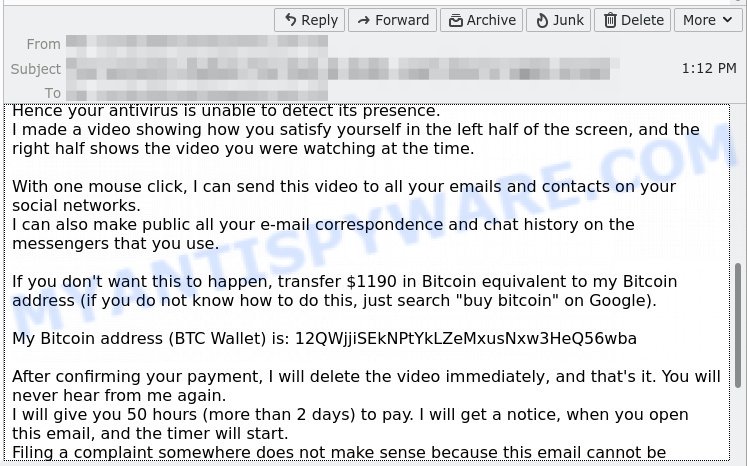Delete the email with trash icon
747x466 pixels.
[x=633, y=20]
